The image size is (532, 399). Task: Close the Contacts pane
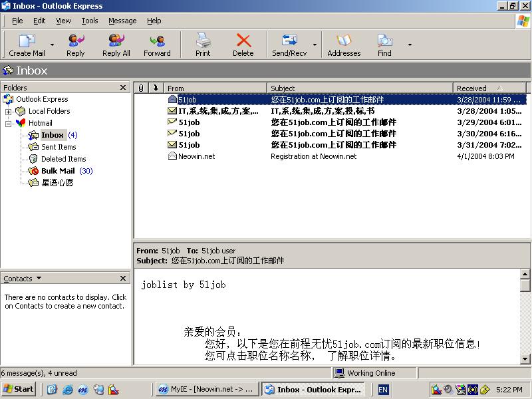coord(123,278)
